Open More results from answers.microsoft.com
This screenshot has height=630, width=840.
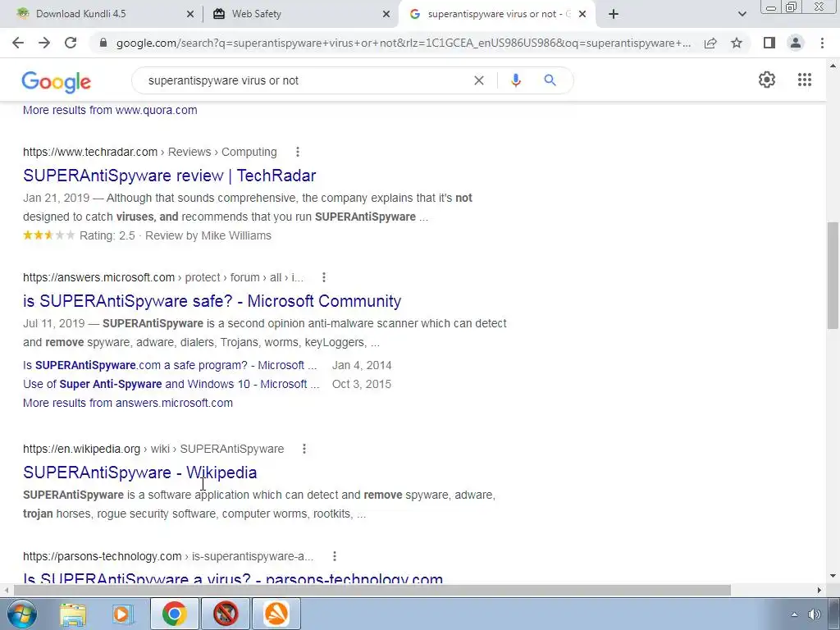point(127,403)
